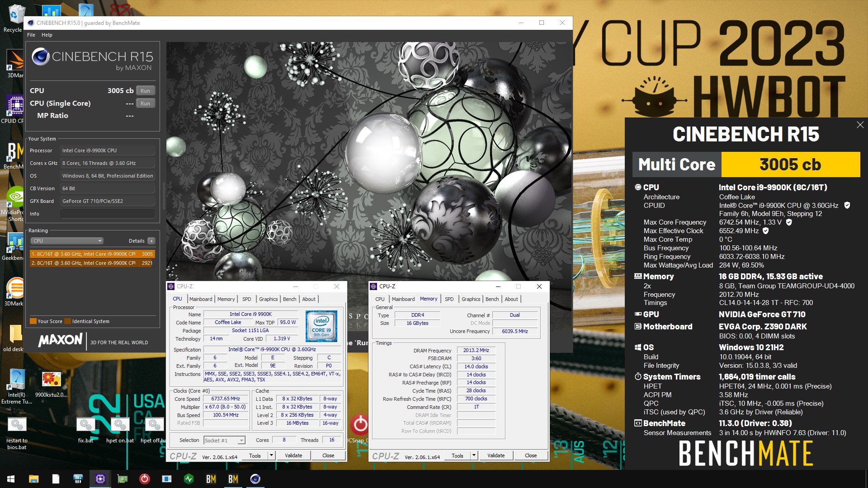The image size is (868, 488).
Task: Open the green pulse monitor taskbar icon
Action: 189,479
